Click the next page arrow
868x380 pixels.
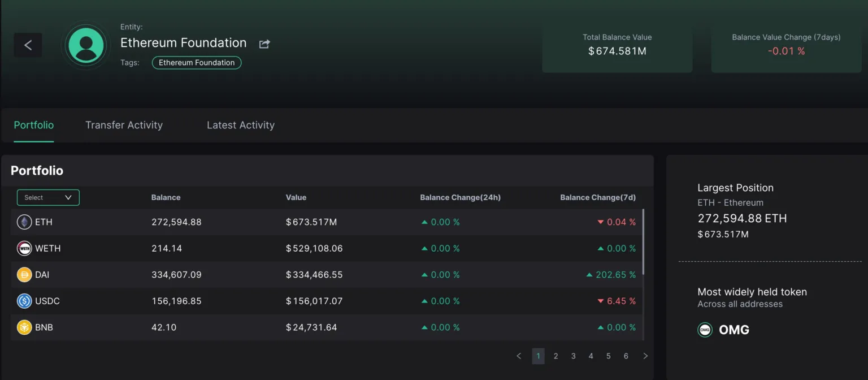(x=645, y=356)
